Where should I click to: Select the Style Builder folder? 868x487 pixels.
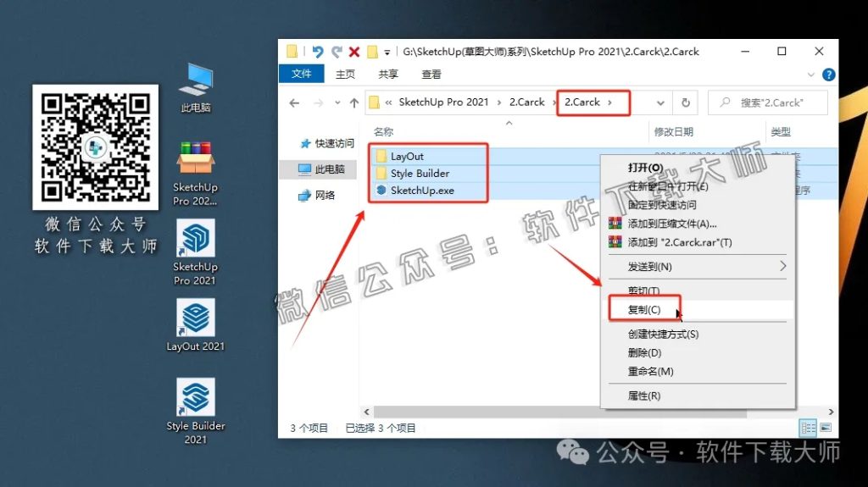coord(420,174)
